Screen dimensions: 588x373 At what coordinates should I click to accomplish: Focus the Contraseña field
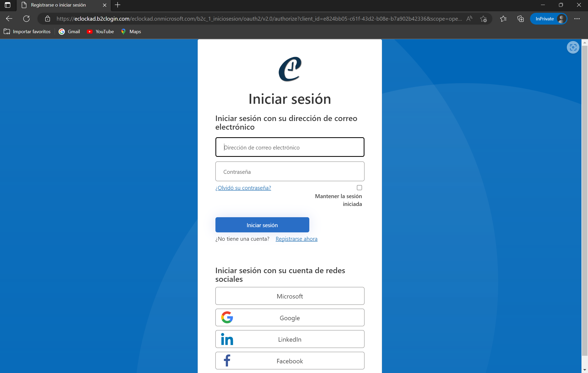(290, 171)
